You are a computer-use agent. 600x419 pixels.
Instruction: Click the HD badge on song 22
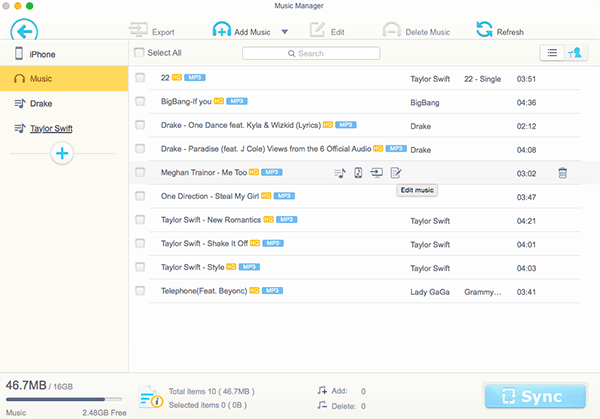176,77
